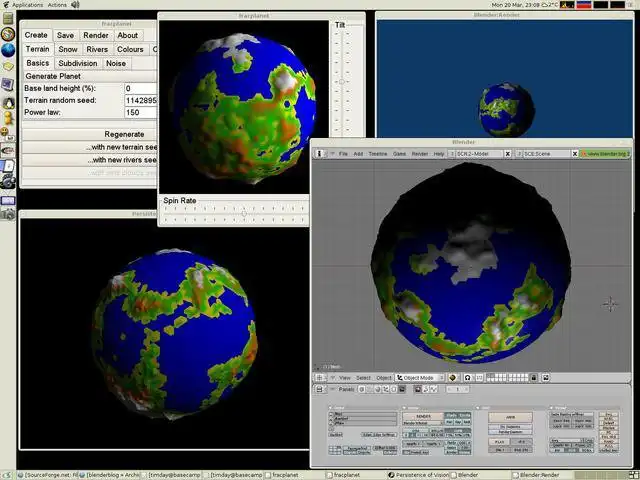The image size is (640, 480).
Task: Switch to fracplanet's Save tab
Action: tap(65, 35)
